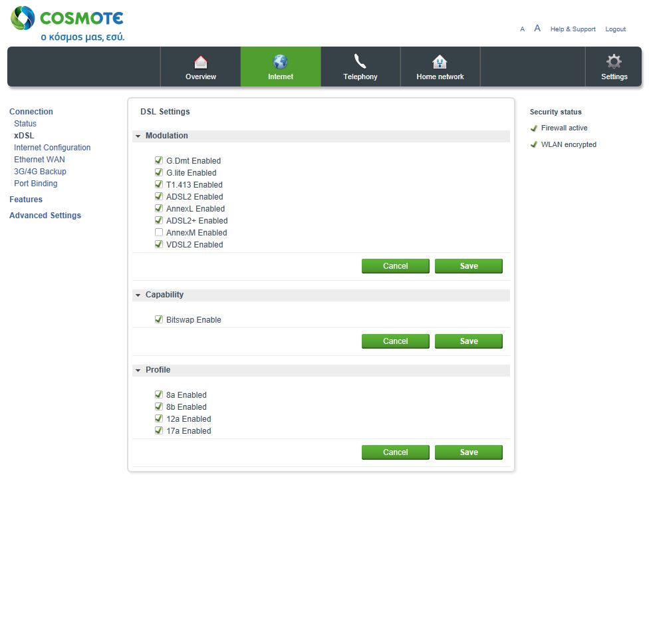
Task: Cancel the Modulation changes
Action: (395, 266)
